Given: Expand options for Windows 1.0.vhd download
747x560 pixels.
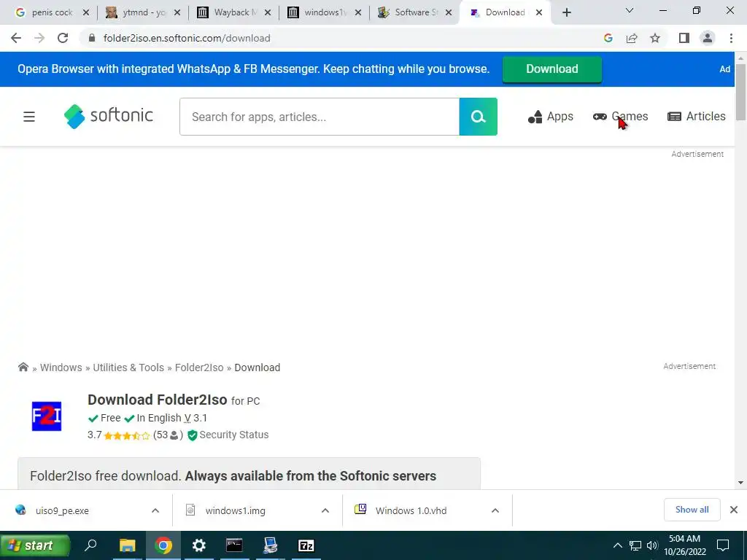Looking at the screenshot, I should (x=495, y=510).
